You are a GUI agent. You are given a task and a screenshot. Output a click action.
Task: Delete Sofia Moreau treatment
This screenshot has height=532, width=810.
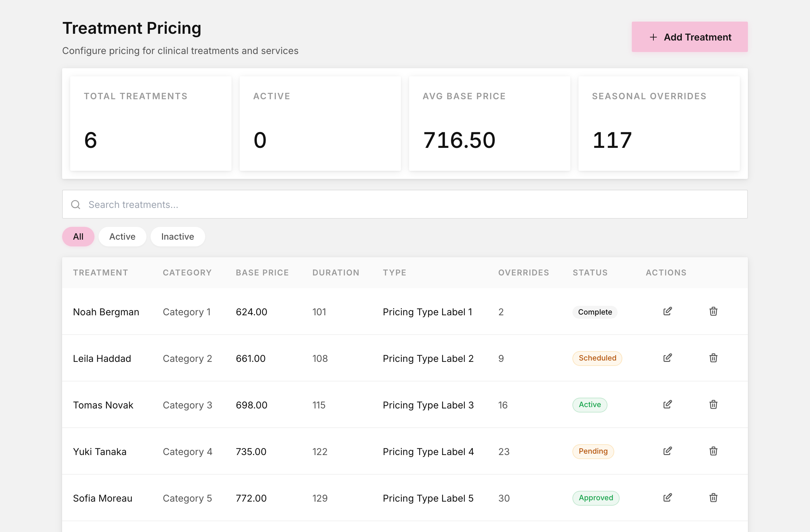pyautogui.click(x=713, y=498)
